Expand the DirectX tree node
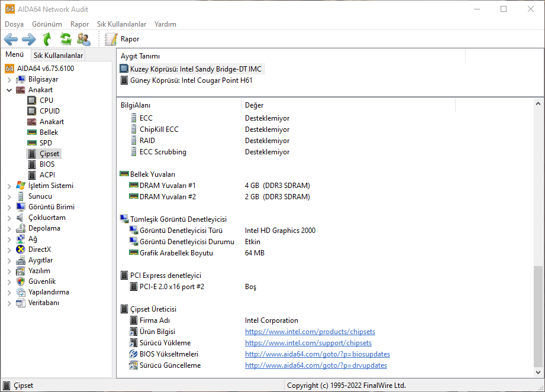The image size is (545, 392). click(9, 250)
